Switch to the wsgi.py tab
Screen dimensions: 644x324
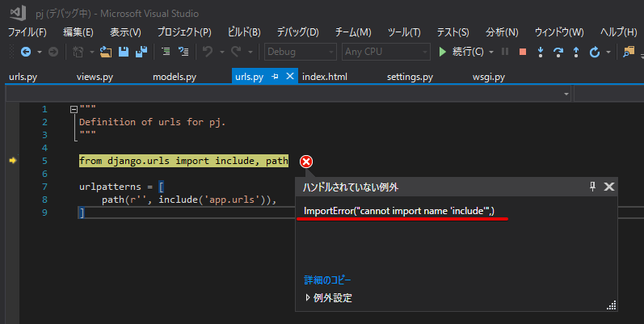pos(489,77)
